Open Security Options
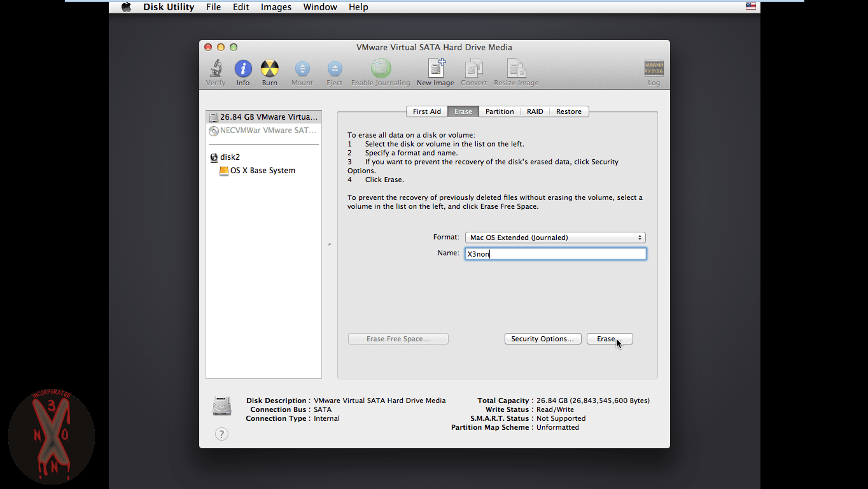868x489 pixels. click(543, 339)
